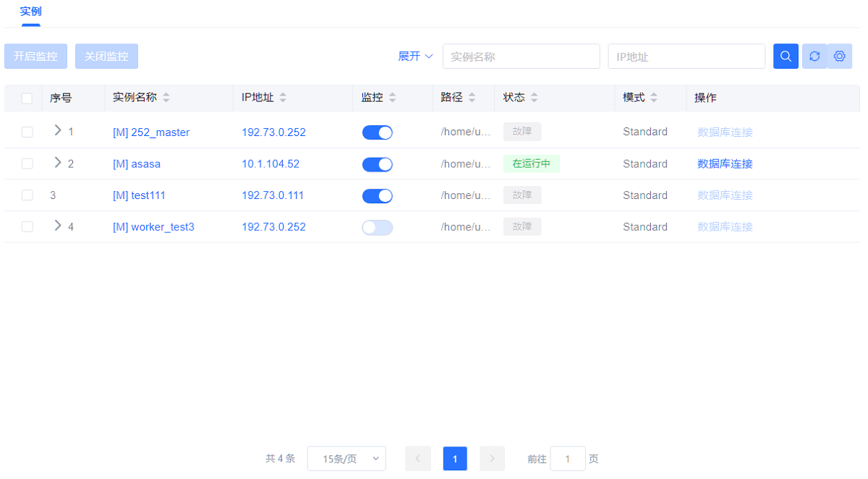This screenshot has width=868, height=479.
Task: Expand row 1 with the chevron arrow
Action: pyautogui.click(x=58, y=131)
